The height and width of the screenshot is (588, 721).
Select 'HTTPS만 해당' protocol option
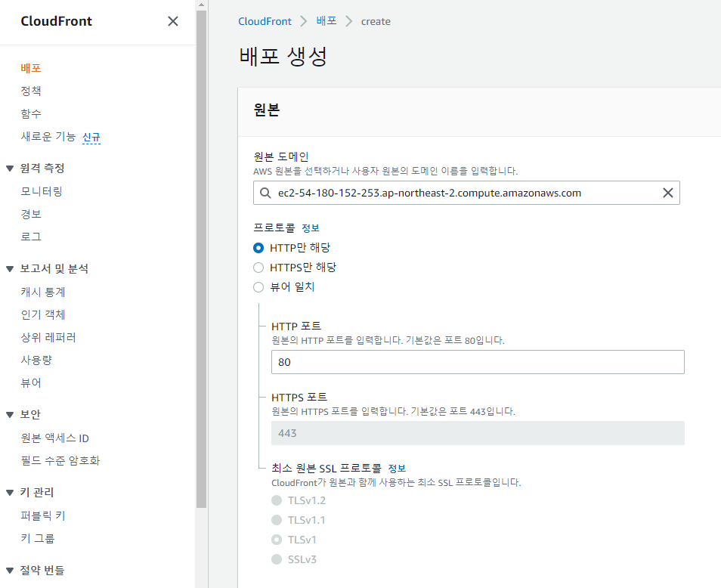258,268
